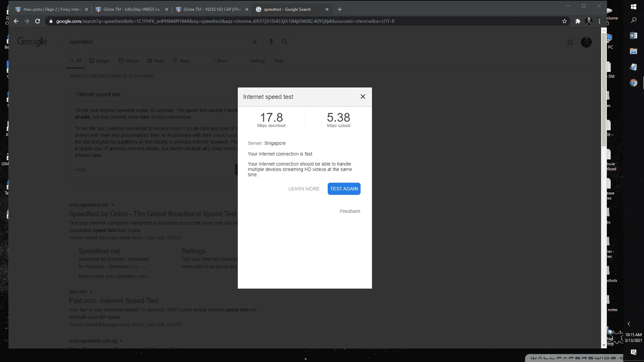Open the Chrome three-dot menu
This screenshot has height=362, width=644.
click(599, 21)
